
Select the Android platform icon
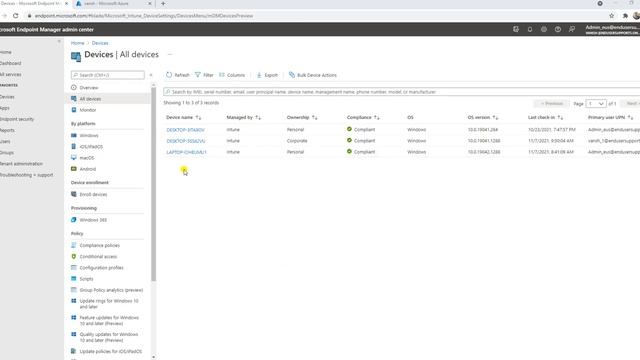tap(74, 169)
